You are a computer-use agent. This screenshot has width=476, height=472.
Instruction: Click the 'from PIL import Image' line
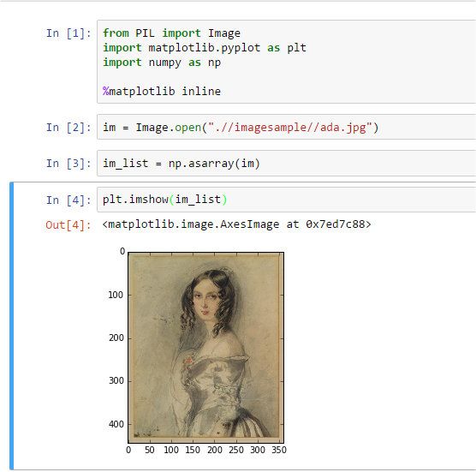pos(171,33)
